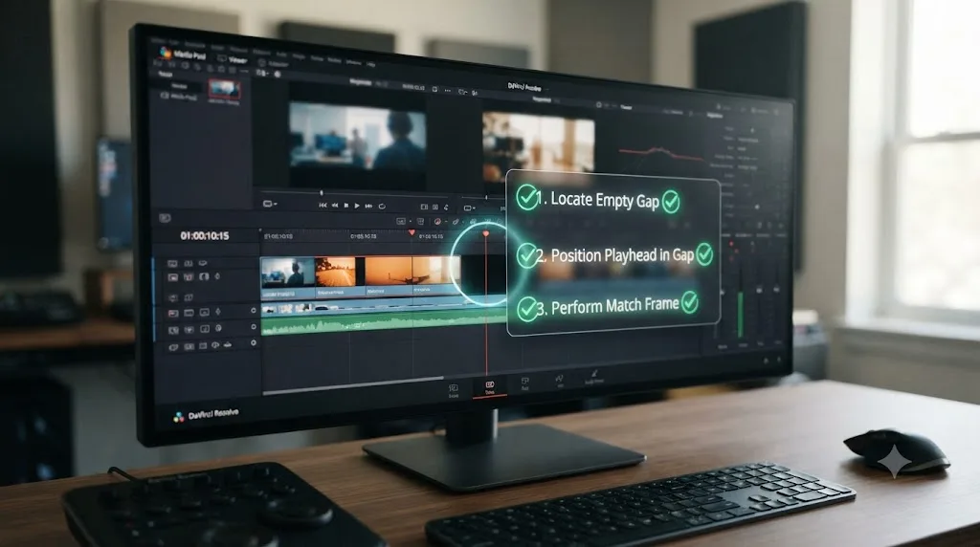Play the clip in the source viewer
This screenshot has height=547, width=980.
[357, 206]
